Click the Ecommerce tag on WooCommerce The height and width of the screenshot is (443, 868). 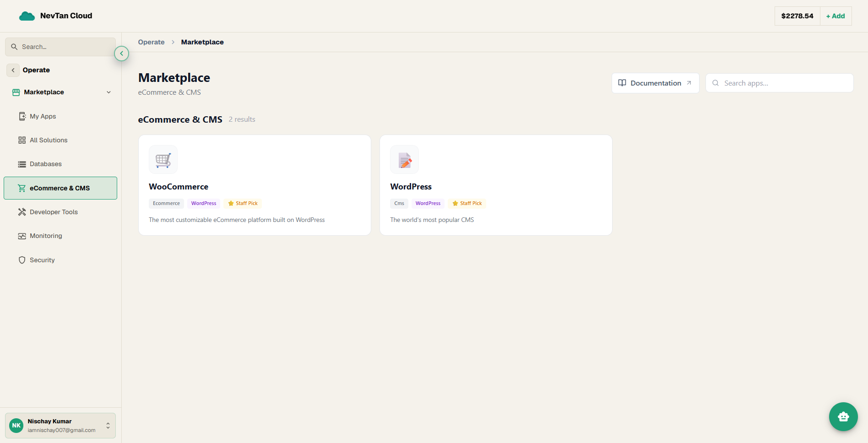coord(166,203)
